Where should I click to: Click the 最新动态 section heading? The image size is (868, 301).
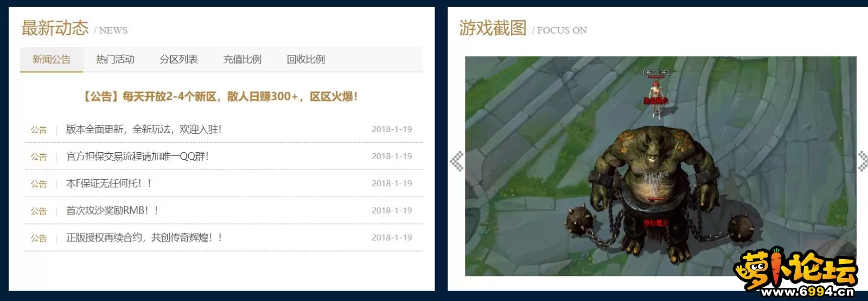pyautogui.click(x=55, y=28)
